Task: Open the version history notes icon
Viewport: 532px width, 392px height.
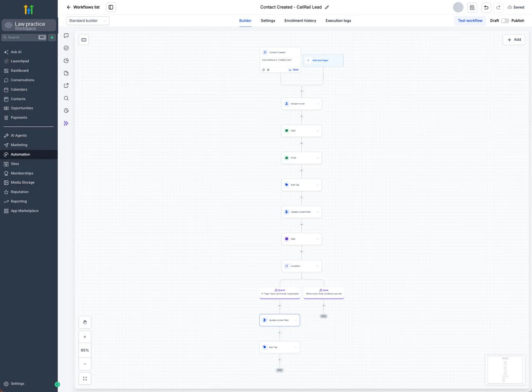Action: (472, 7)
